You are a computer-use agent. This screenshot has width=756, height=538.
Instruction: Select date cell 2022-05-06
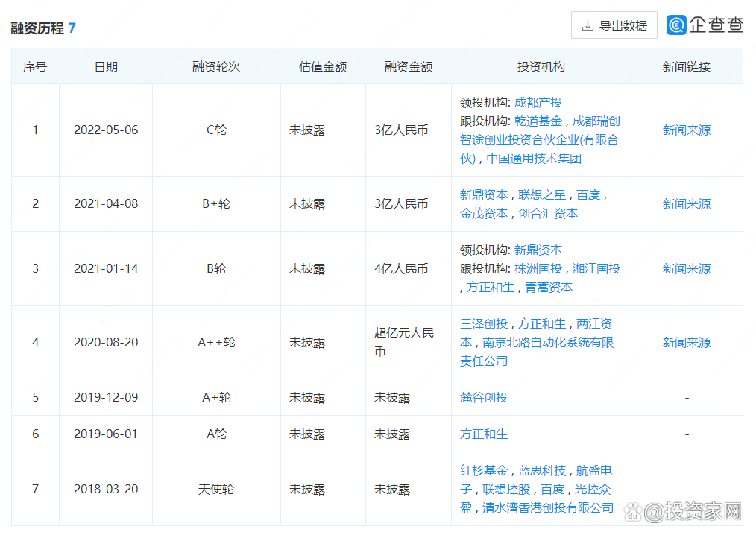[106, 130]
